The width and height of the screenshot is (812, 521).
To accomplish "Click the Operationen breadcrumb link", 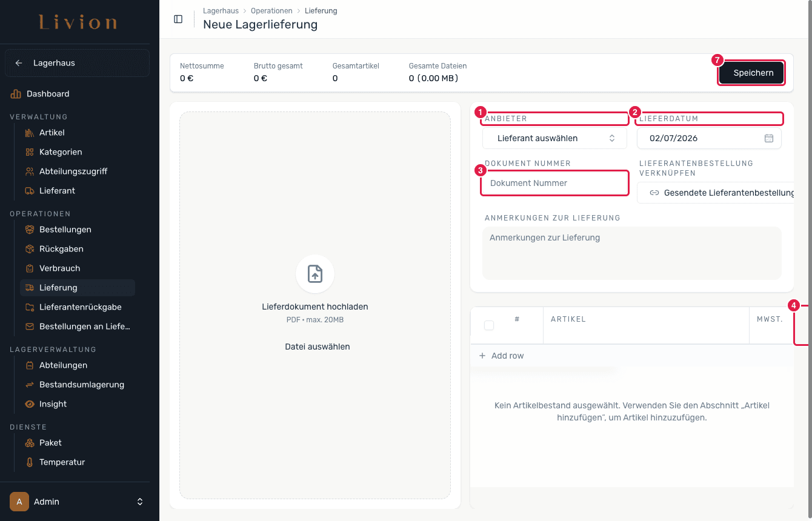I will coord(271,11).
